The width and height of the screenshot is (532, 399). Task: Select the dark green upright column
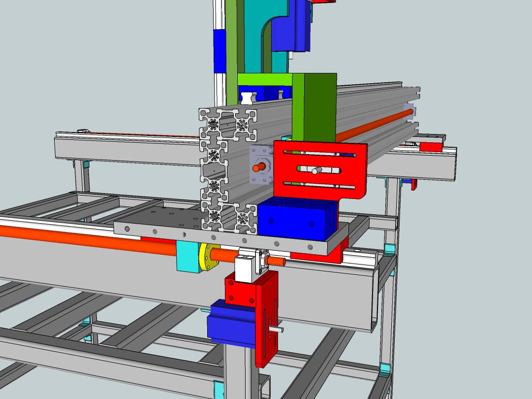[x=320, y=107]
